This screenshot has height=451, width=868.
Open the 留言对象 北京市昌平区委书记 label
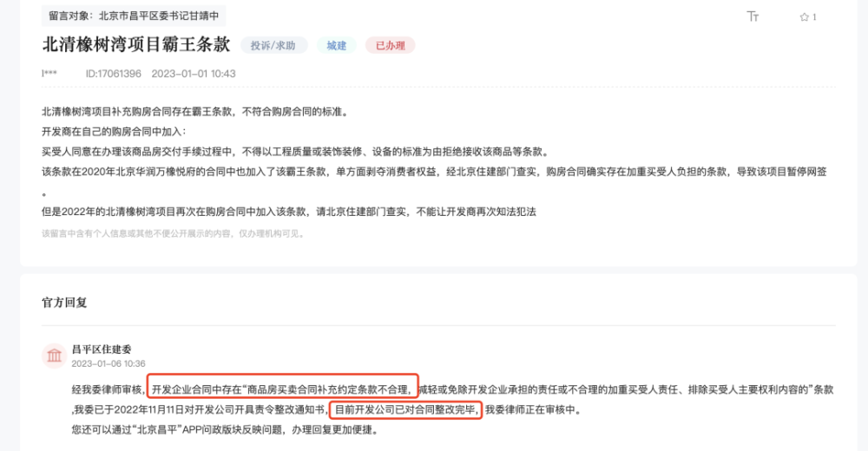click(x=134, y=16)
